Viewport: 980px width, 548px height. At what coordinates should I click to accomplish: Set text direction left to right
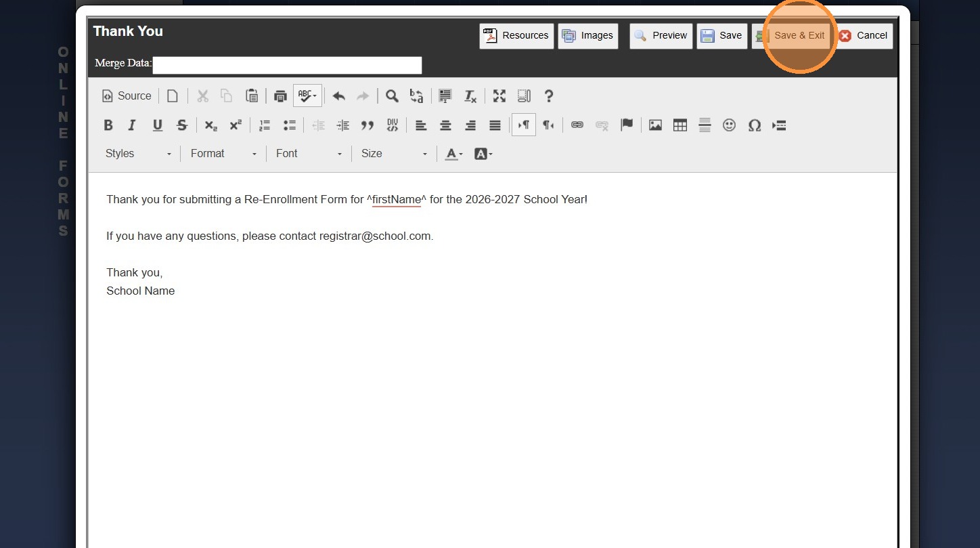coord(524,125)
